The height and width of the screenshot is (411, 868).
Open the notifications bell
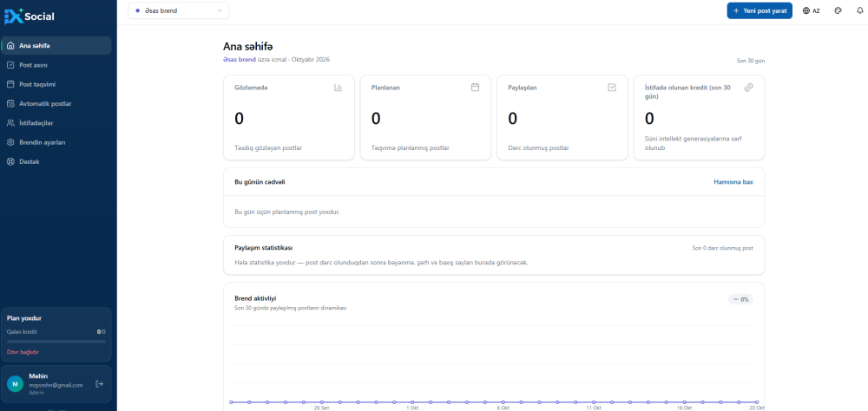(859, 10)
